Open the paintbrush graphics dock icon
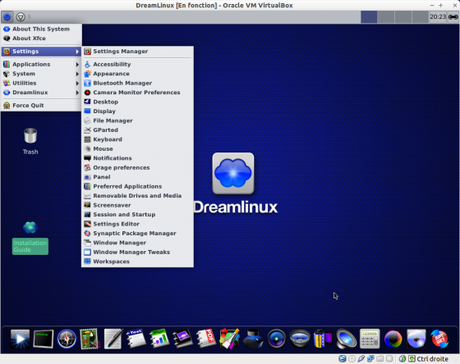 229,339
